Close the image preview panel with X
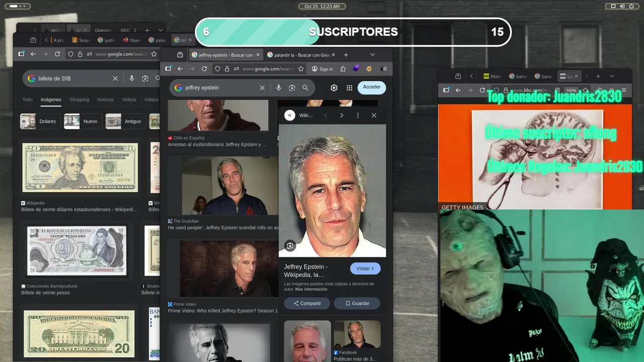The width and height of the screenshot is (644, 362). tap(374, 115)
